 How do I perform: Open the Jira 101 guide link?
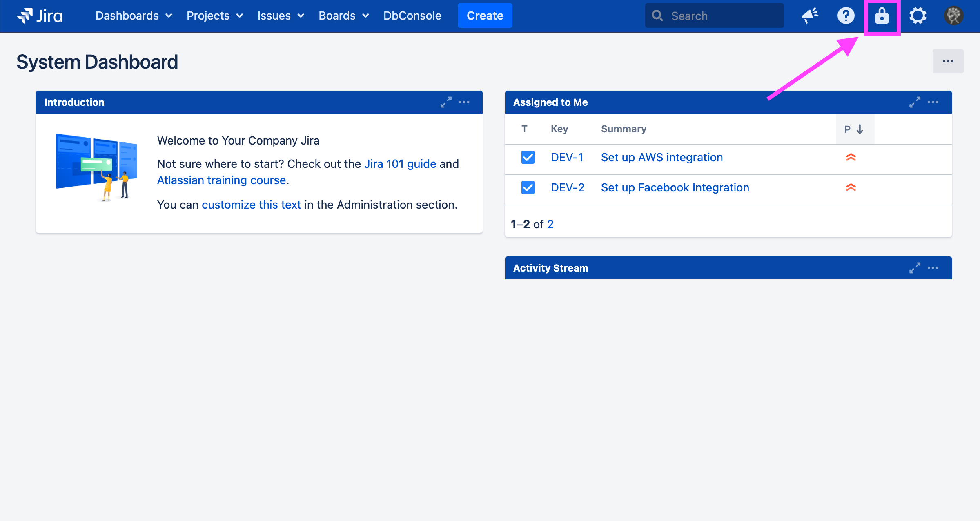click(x=400, y=164)
